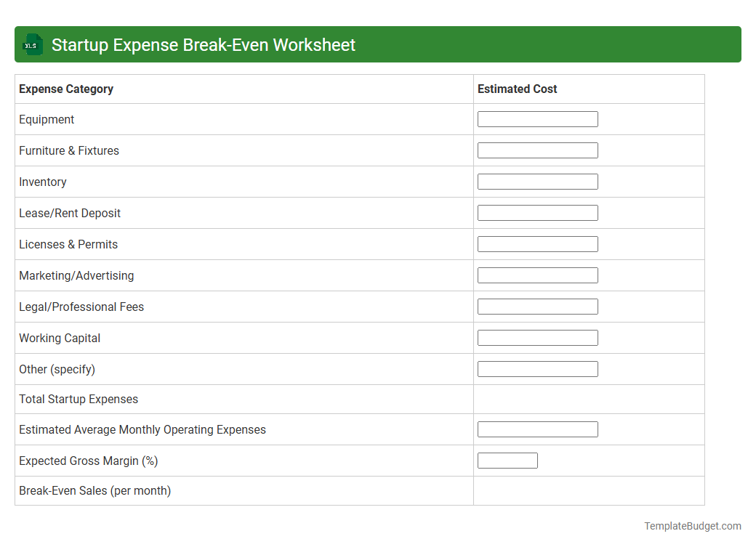Click the Total Startup Expenses empty cost cell
Viewport: 756px width, 547px height.
(589, 399)
